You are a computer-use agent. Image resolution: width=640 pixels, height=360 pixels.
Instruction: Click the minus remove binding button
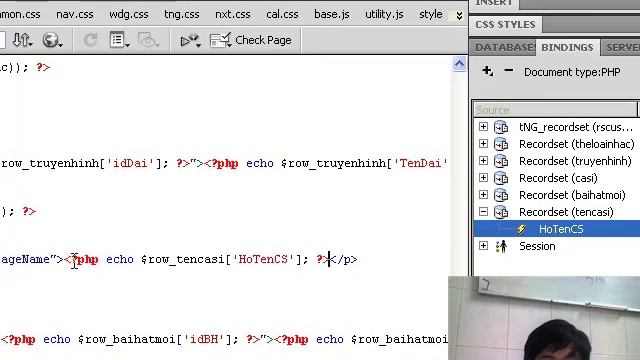(x=508, y=70)
